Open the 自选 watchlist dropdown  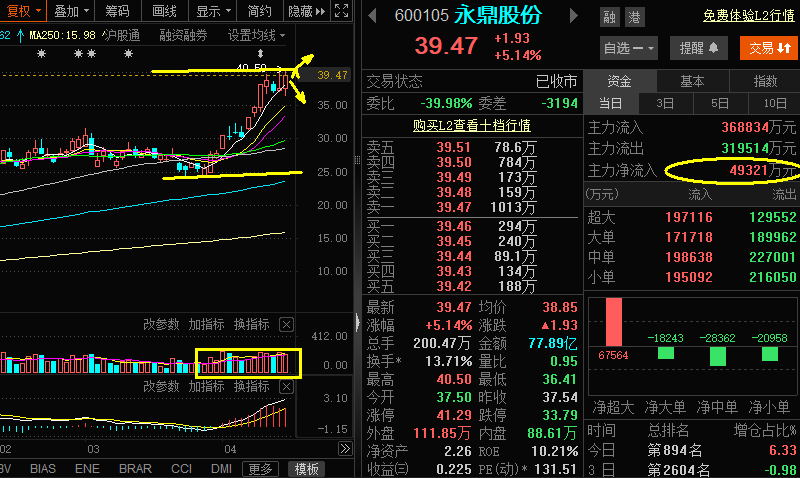click(629, 48)
